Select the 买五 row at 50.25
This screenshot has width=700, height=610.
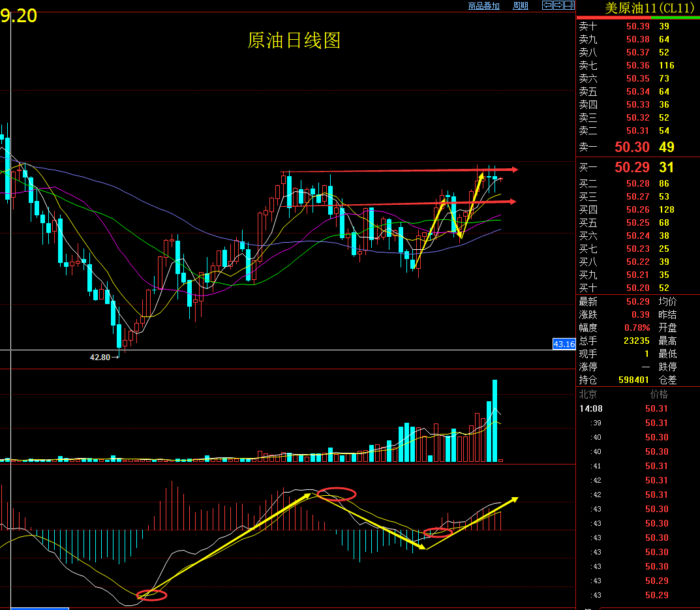(x=638, y=223)
